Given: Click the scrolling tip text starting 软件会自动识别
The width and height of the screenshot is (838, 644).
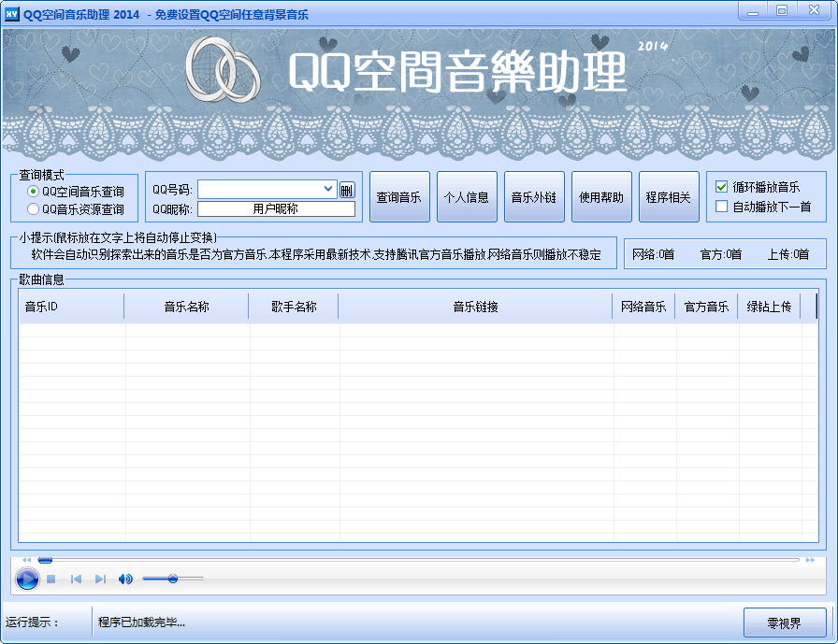Looking at the screenshot, I should point(316,254).
